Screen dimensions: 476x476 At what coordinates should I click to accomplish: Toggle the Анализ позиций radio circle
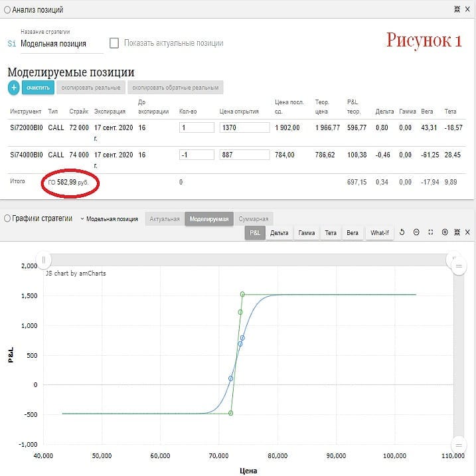7,10
